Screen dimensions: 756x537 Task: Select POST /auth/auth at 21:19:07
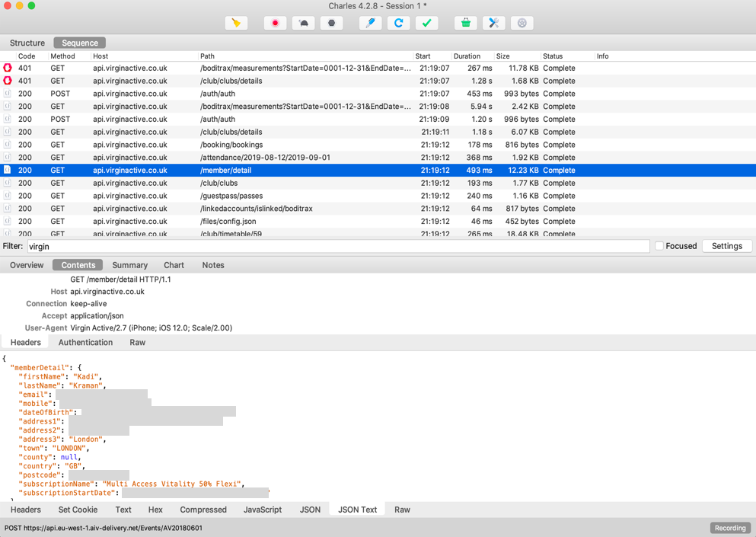[x=378, y=94]
